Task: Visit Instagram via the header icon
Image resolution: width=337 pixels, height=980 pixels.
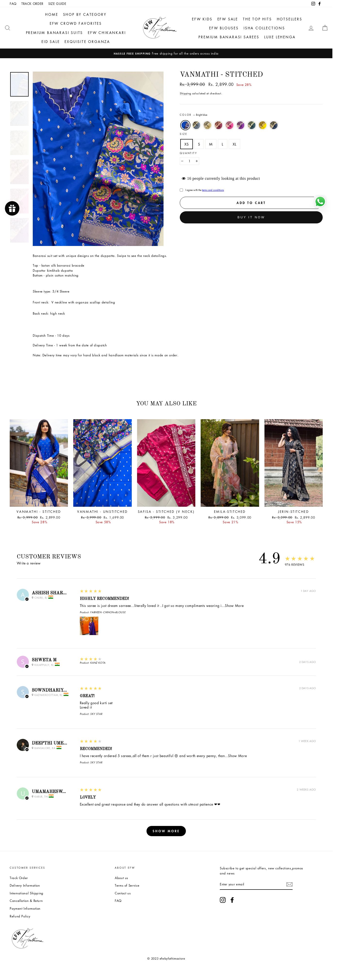Action: pos(317,4)
